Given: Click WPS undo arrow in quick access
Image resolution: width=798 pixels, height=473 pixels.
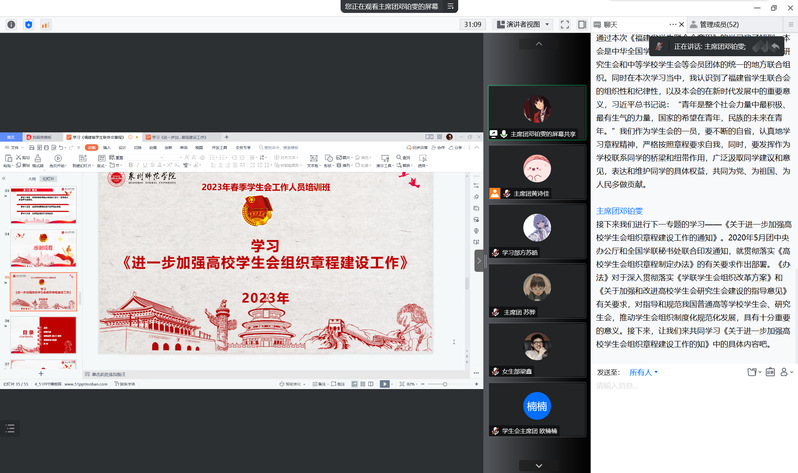Looking at the screenshot, I should (61, 147).
